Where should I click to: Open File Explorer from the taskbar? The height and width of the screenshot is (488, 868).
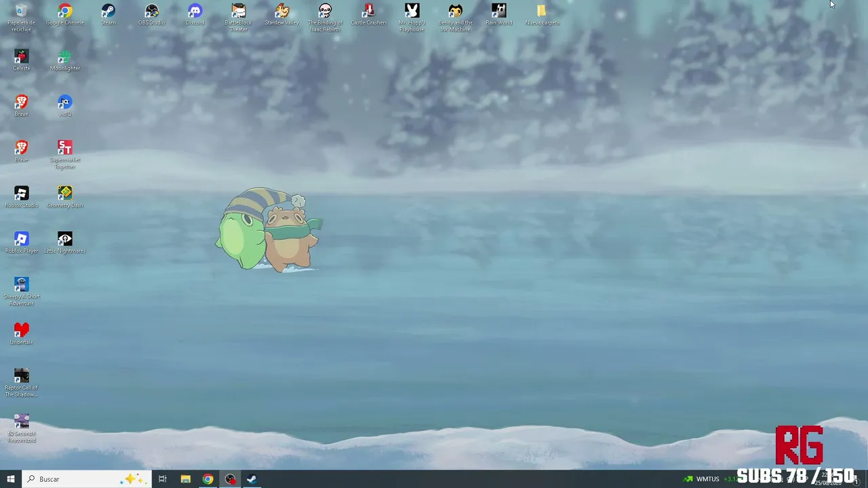[x=185, y=479]
